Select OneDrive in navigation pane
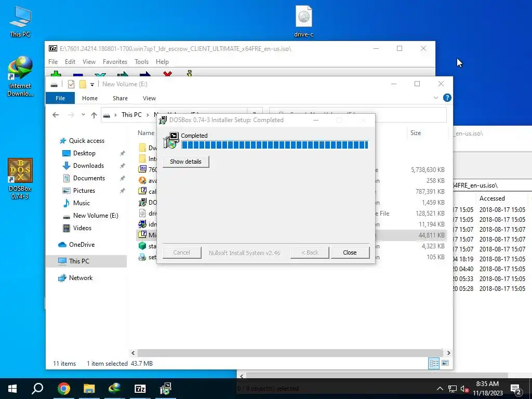The image size is (532, 399). tap(82, 245)
